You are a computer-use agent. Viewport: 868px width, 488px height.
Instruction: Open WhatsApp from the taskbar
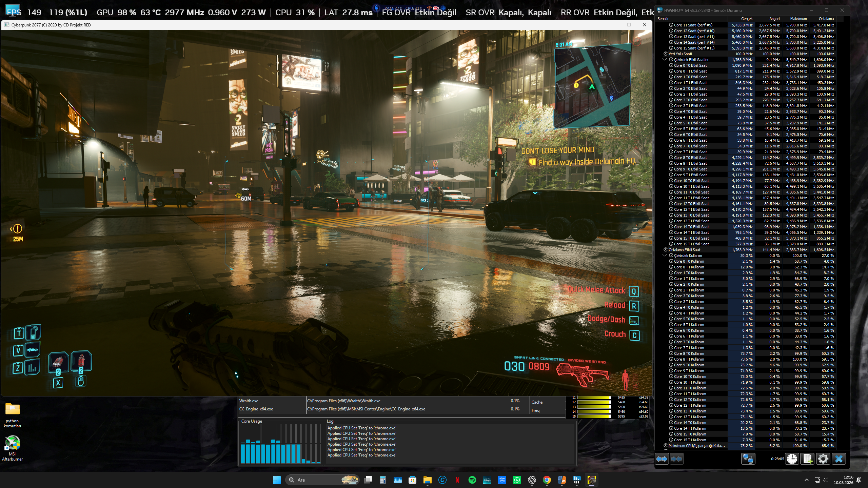tap(517, 480)
